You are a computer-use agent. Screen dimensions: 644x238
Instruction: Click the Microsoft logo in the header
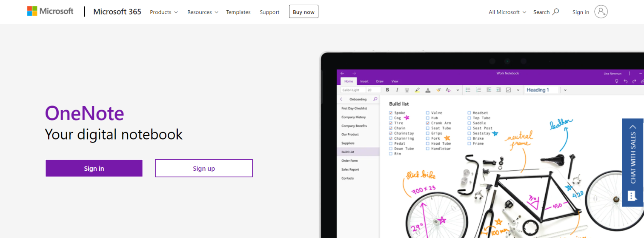[x=50, y=11]
